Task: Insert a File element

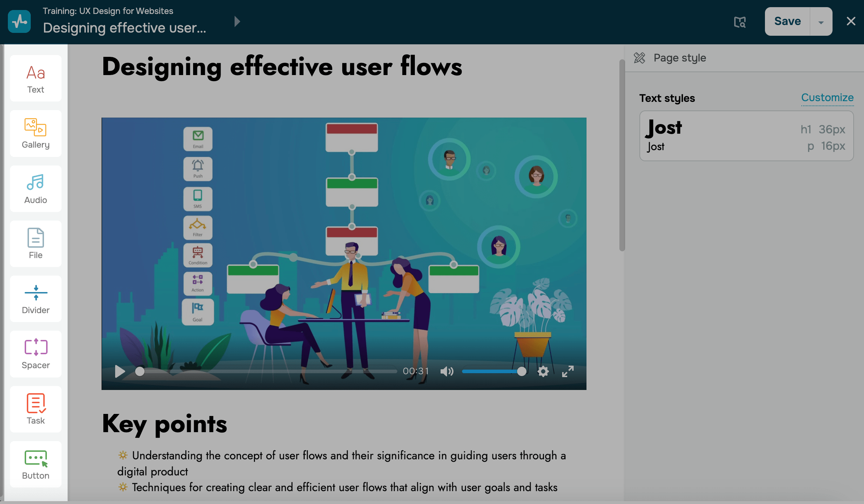Action: pyautogui.click(x=36, y=244)
